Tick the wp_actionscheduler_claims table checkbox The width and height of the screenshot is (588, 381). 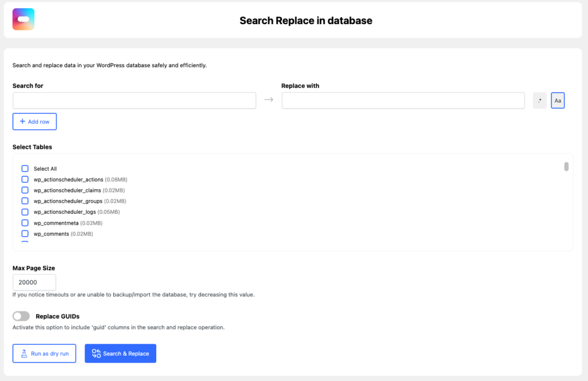click(25, 190)
